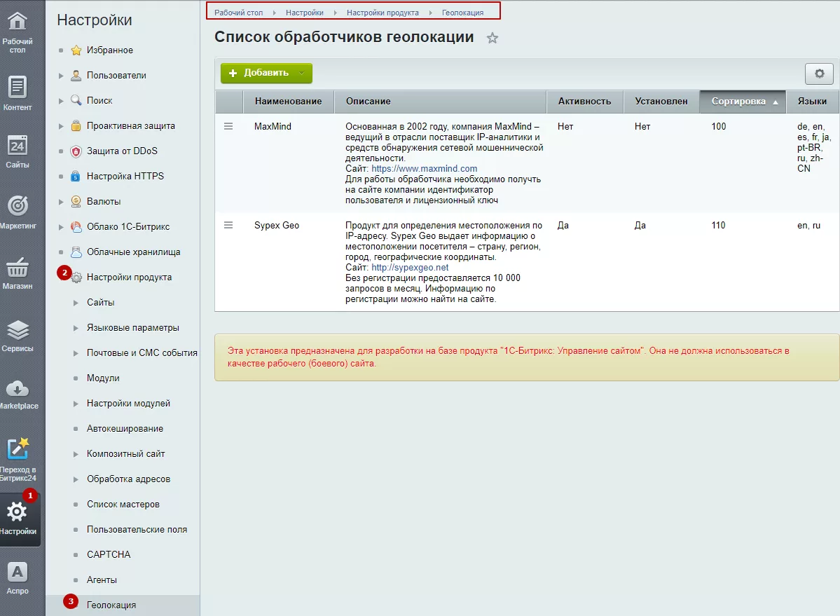Click the Облако 1С-Битрикс icon
This screenshot has width=840, height=616.
pos(76,226)
